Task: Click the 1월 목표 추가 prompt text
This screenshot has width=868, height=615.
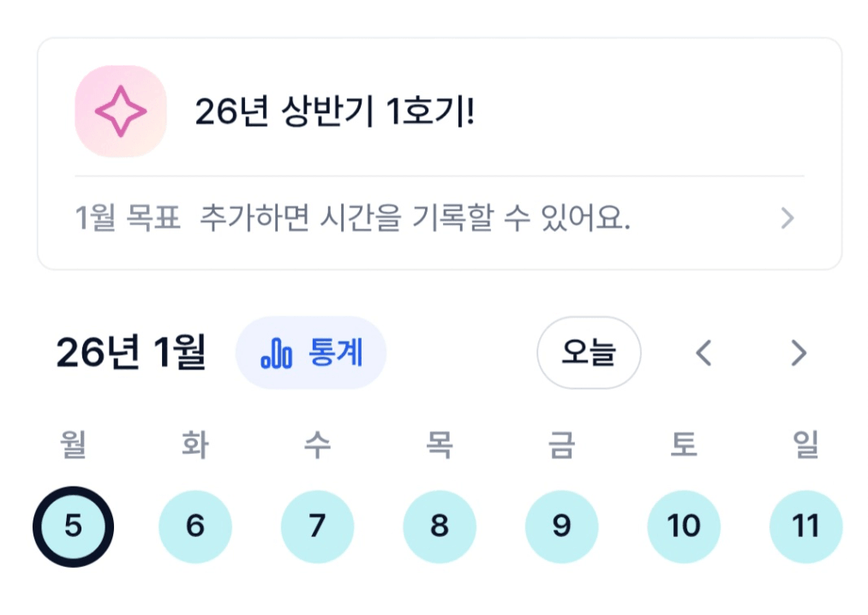Action: click(x=352, y=219)
